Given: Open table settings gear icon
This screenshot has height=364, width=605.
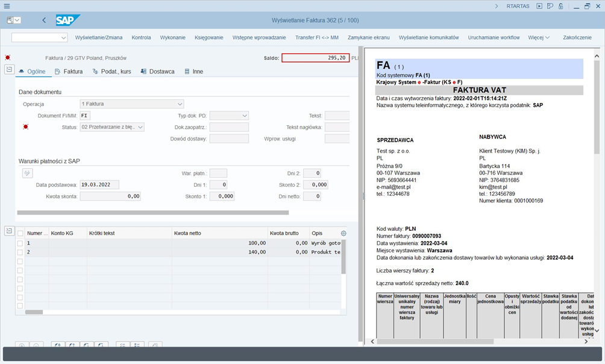Looking at the screenshot, I should tap(343, 233).
